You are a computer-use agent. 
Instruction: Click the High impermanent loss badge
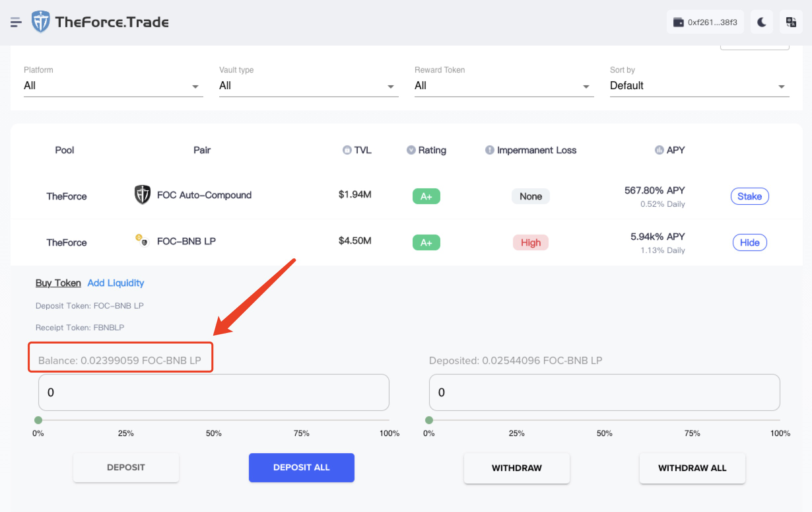tap(531, 242)
